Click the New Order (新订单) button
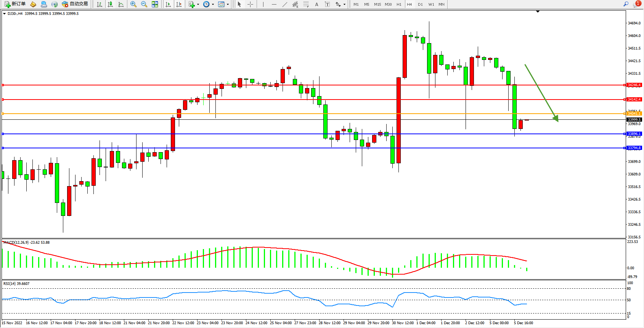The height and width of the screenshot is (328, 644). click(x=15, y=4)
